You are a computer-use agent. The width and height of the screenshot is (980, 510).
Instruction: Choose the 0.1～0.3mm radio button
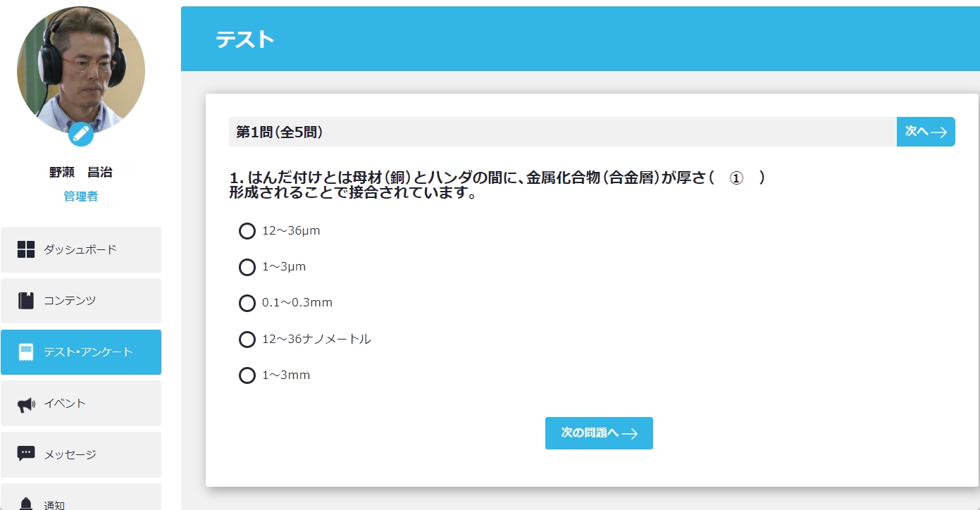click(247, 303)
